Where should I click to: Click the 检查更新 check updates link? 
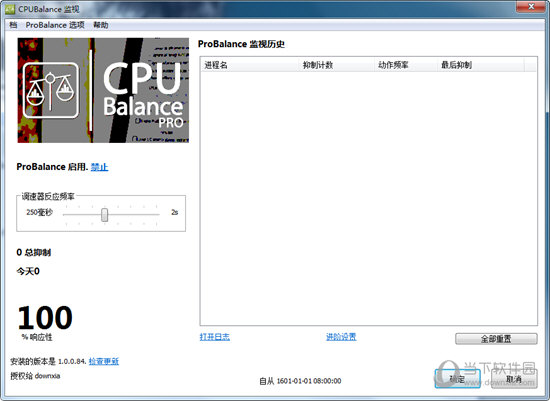pos(104,361)
